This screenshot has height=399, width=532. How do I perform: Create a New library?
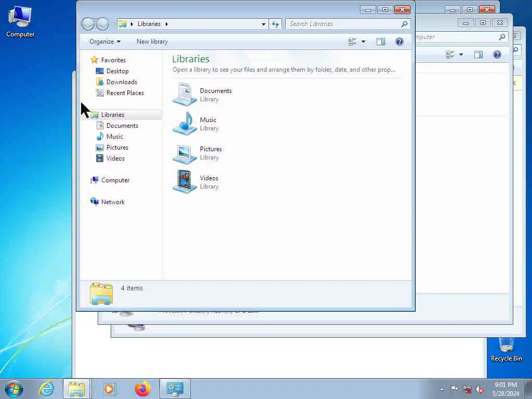pos(152,42)
